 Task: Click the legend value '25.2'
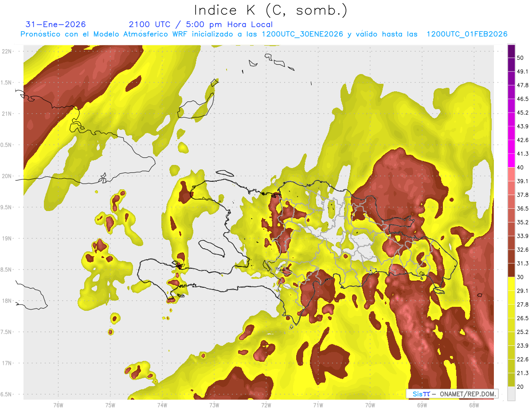(x=523, y=332)
